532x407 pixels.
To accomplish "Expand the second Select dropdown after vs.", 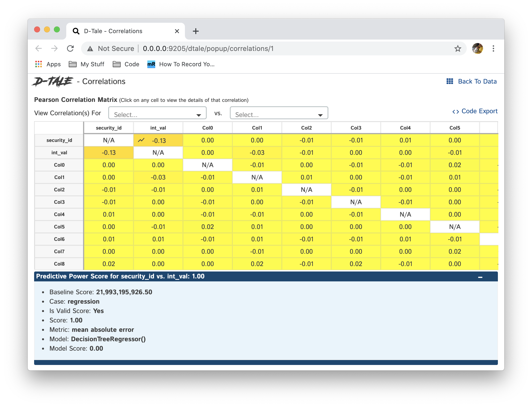I will click(x=279, y=113).
